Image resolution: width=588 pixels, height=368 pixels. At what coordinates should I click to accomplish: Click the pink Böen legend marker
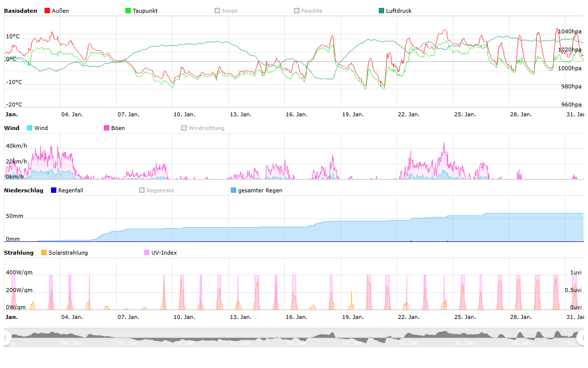106,128
